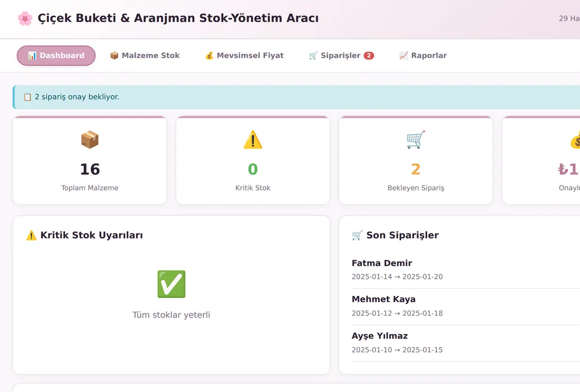Viewport: 580px width, 392px height.
Task: Click the warning triangle icon on the Kritik Stok card
Action: coord(253,140)
